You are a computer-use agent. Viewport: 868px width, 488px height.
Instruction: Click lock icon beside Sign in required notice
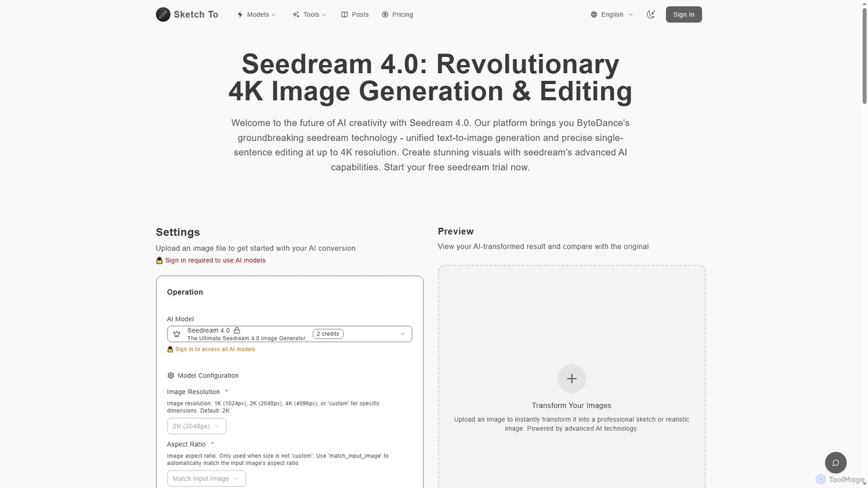[159, 260]
